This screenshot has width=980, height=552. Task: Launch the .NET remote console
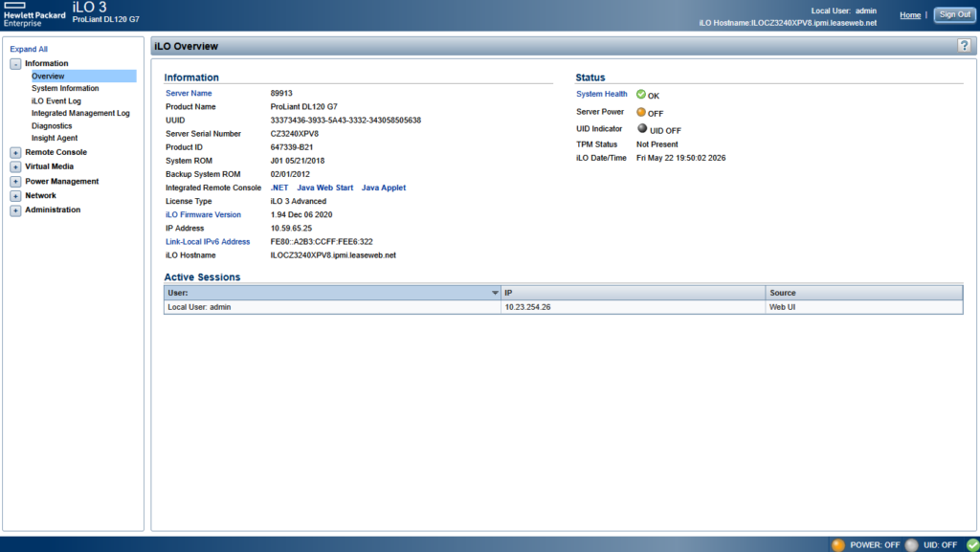[279, 188]
